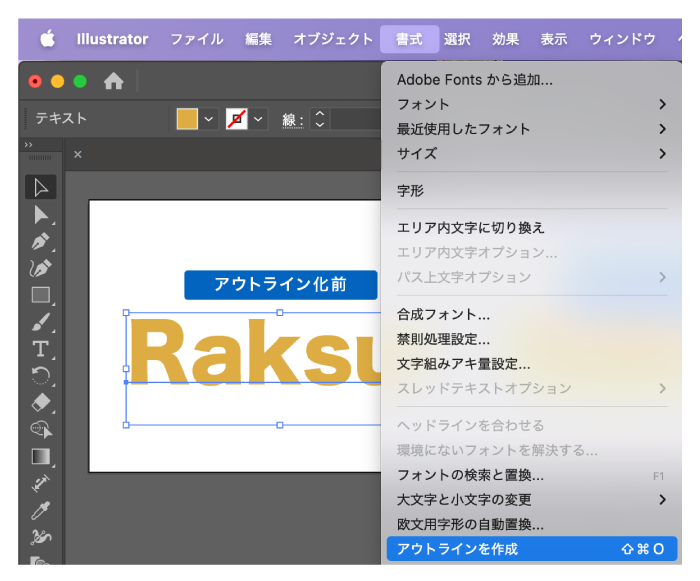The image size is (700, 581).
Task: Select the Pen tool
Action: click(41, 242)
